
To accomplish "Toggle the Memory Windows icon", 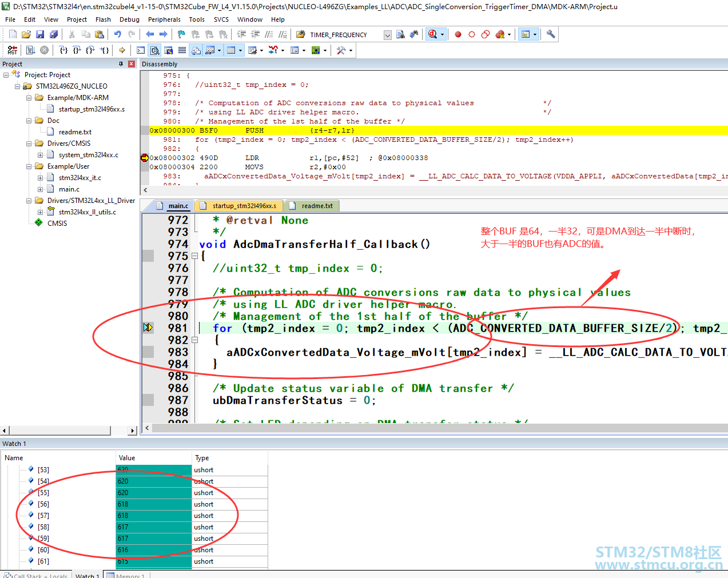I will point(231,50).
